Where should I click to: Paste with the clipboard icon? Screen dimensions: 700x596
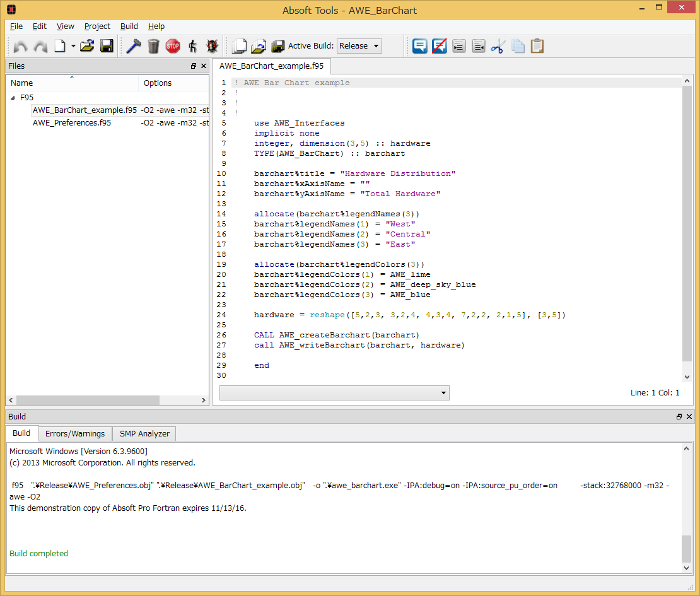(537, 46)
